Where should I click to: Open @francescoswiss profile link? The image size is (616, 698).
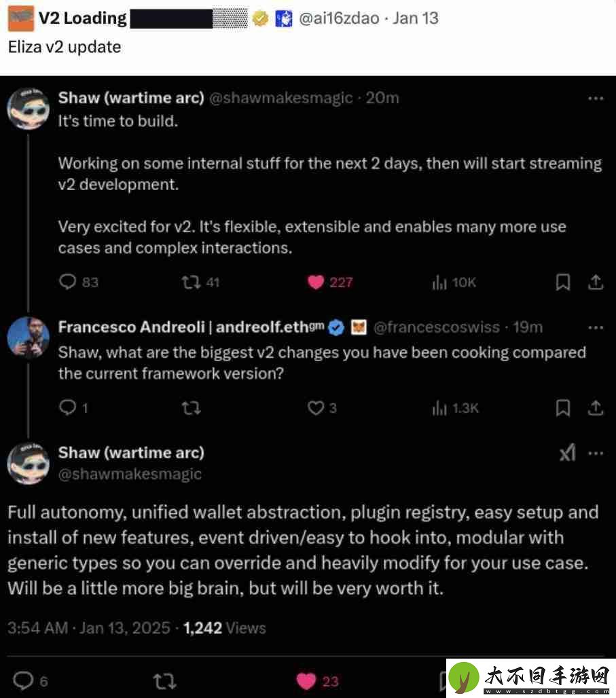437,327
